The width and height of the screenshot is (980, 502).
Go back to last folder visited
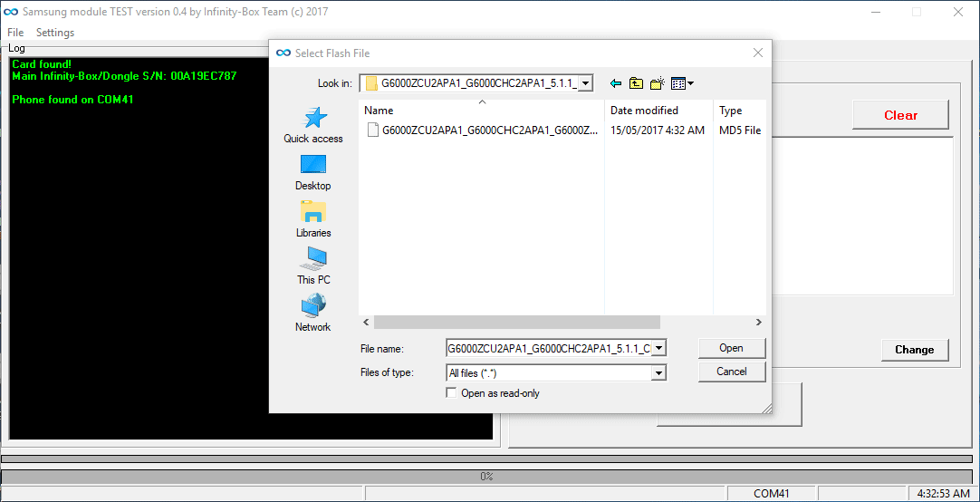[616, 83]
